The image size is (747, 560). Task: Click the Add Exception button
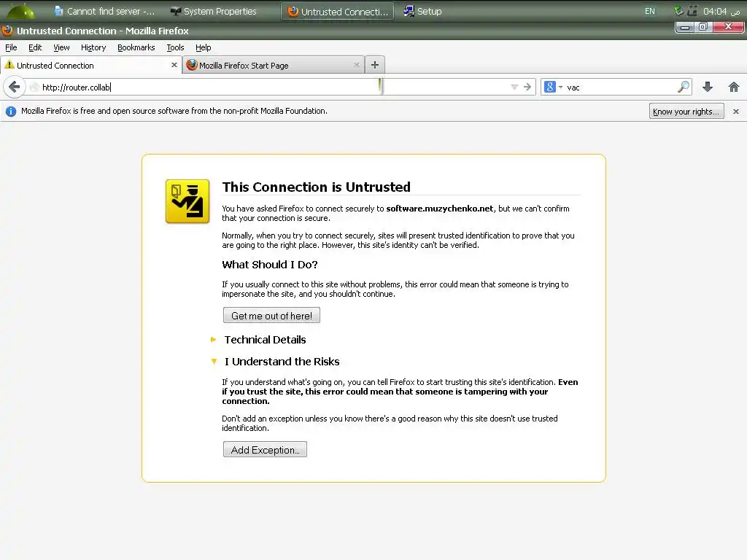tap(265, 449)
